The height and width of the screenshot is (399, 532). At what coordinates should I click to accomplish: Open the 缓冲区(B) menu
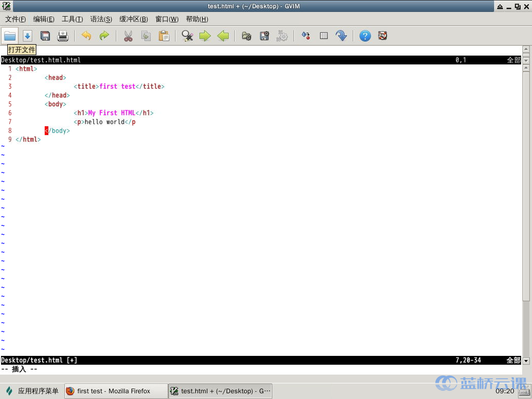[134, 19]
